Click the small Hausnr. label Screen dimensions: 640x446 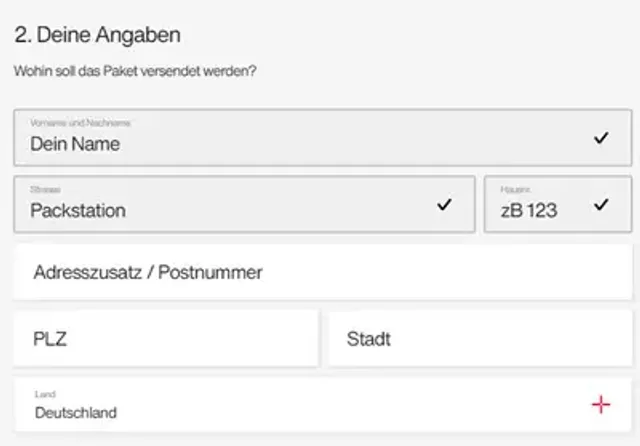(516, 189)
